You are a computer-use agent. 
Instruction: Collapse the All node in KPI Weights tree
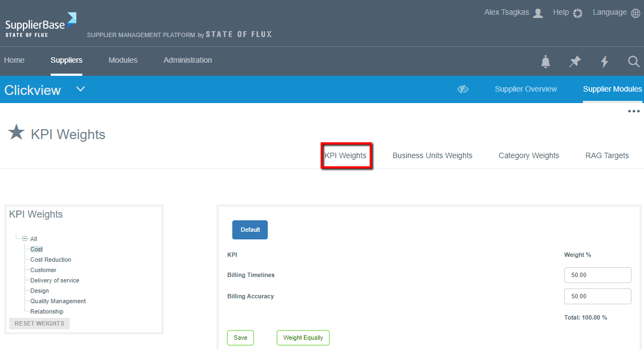pyautogui.click(x=25, y=238)
